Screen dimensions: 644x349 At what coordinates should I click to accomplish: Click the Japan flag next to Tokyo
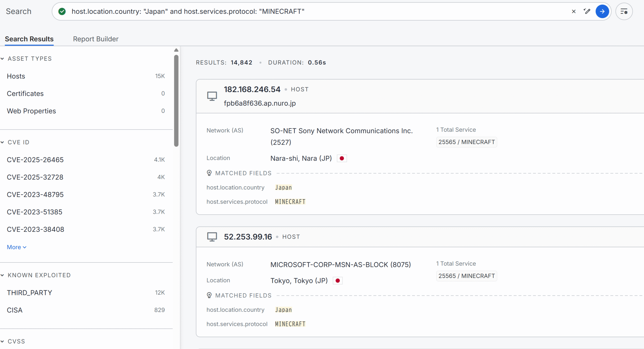(x=338, y=281)
